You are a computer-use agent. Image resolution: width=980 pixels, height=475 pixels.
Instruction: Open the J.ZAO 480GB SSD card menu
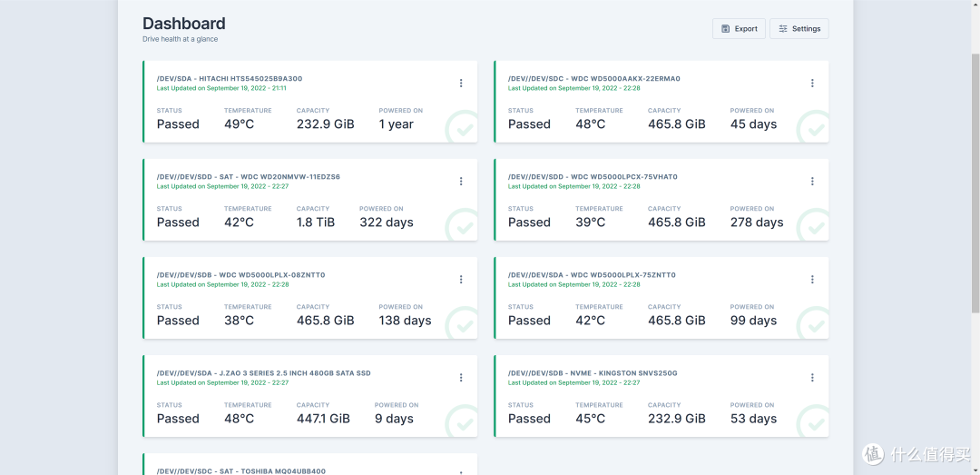point(461,378)
